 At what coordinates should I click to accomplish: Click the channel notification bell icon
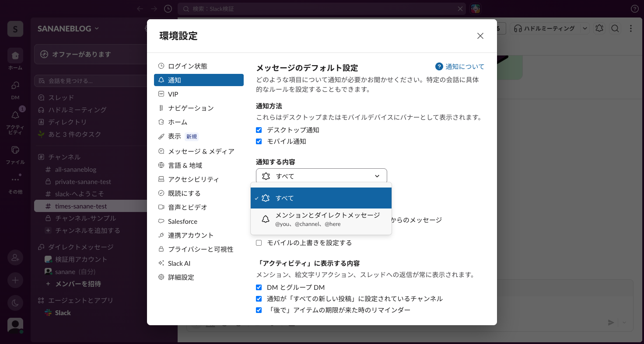tap(599, 28)
